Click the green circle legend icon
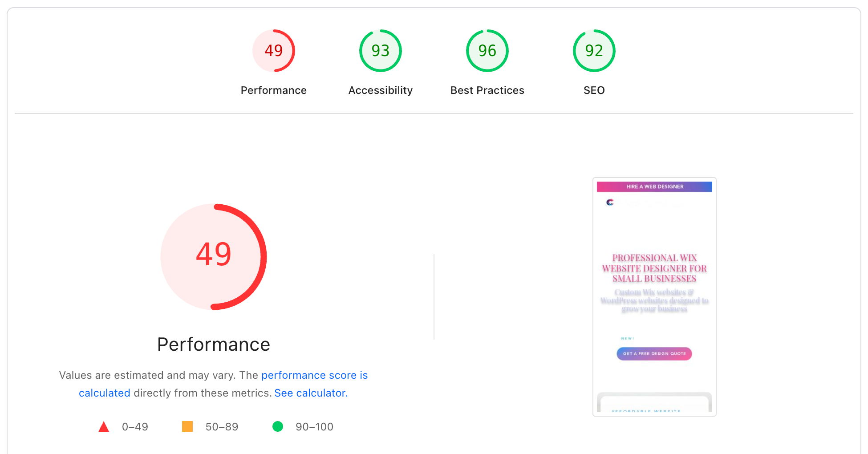Viewport: 868px width, 454px height. click(x=278, y=426)
